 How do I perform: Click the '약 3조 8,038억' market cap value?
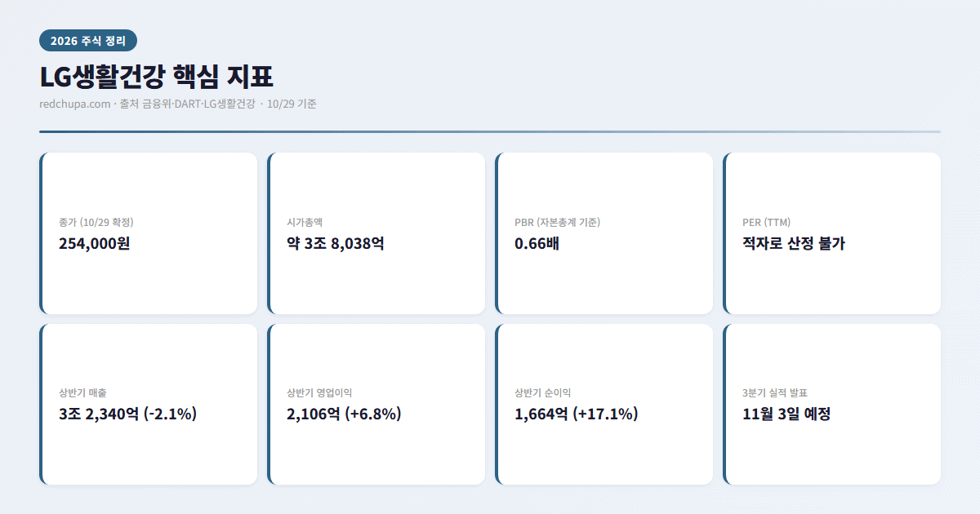click(x=336, y=243)
